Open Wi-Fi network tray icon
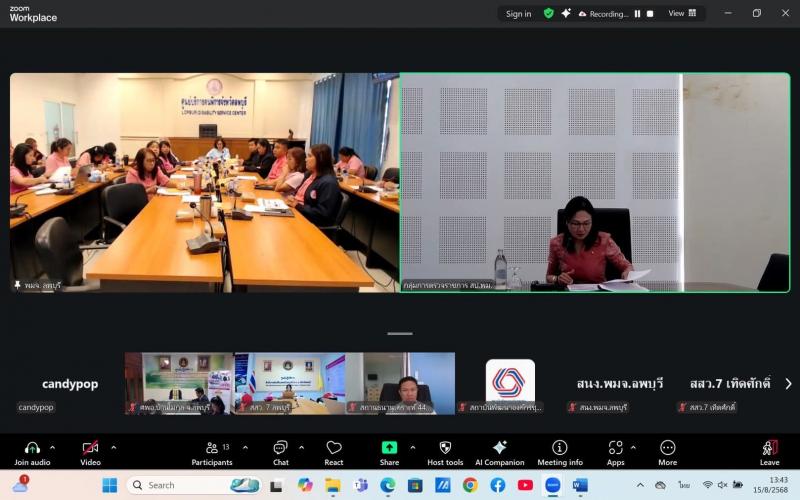 pos(707,485)
